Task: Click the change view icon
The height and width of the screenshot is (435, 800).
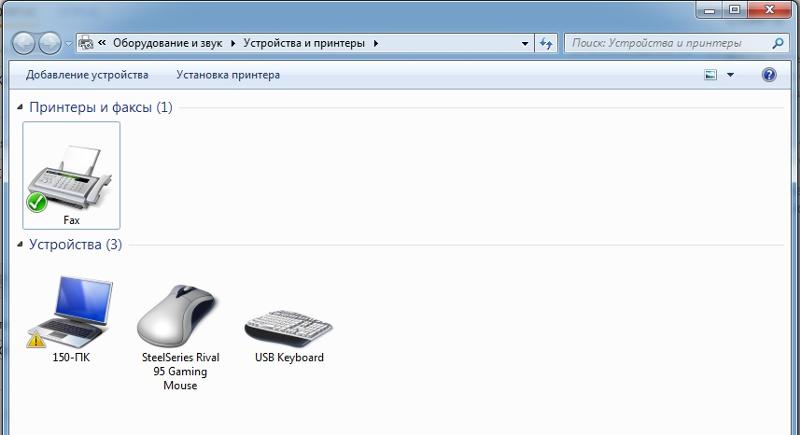Action: click(x=710, y=75)
